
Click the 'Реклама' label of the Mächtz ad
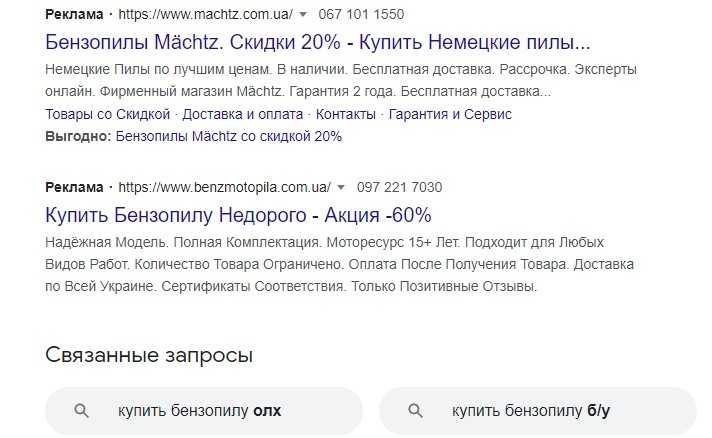click(74, 16)
